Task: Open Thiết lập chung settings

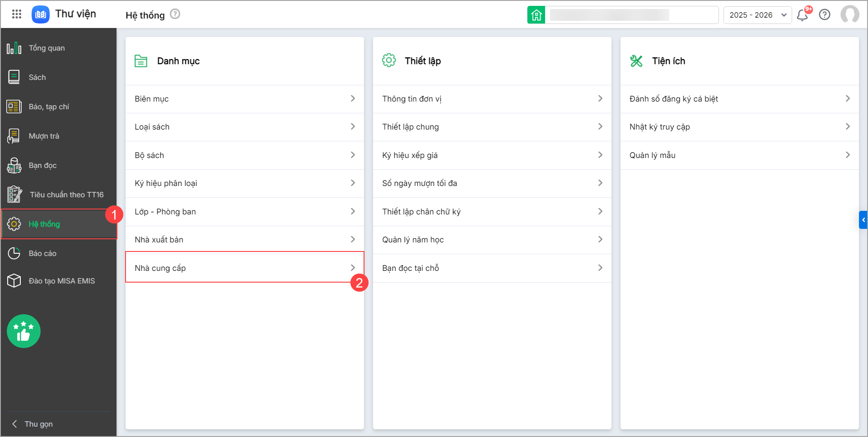Action: click(492, 127)
